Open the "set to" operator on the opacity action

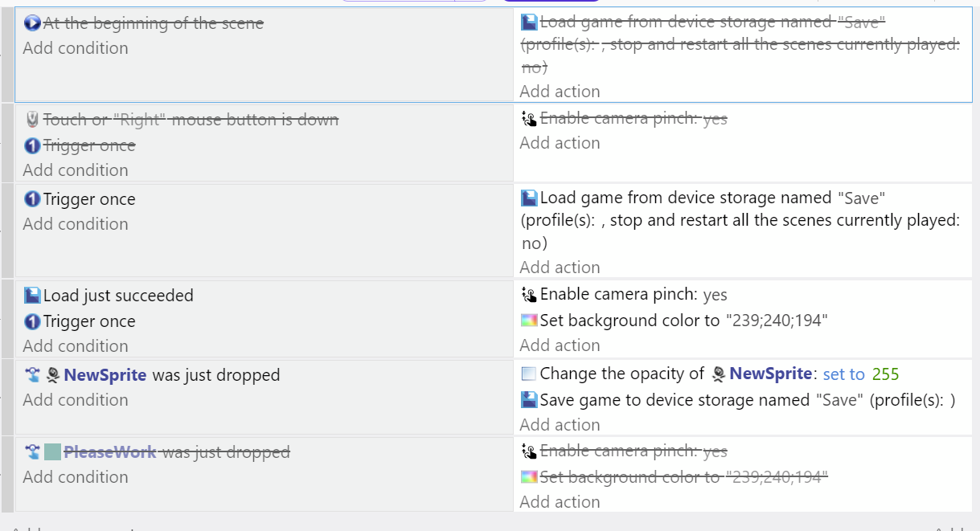[x=843, y=374]
